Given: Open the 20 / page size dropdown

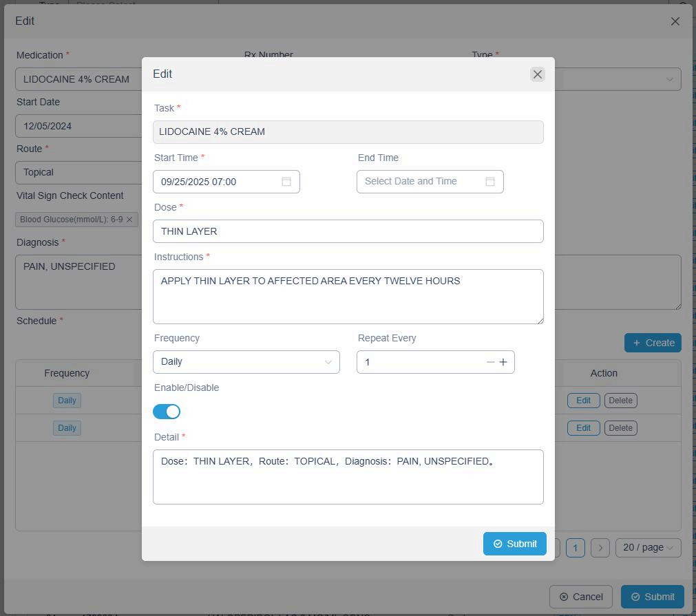Looking at the screenshot, I should 648,548.
